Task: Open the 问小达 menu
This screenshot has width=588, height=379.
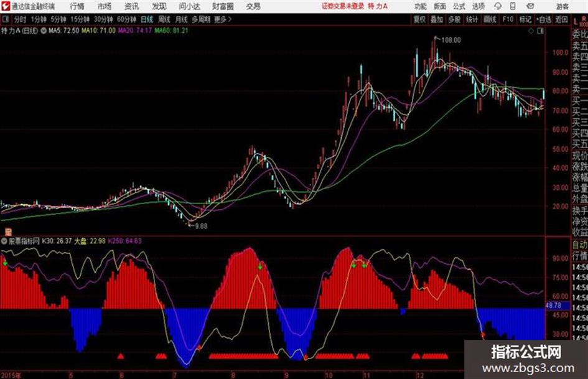Action: pyautogui.click(x=189, y=6)
